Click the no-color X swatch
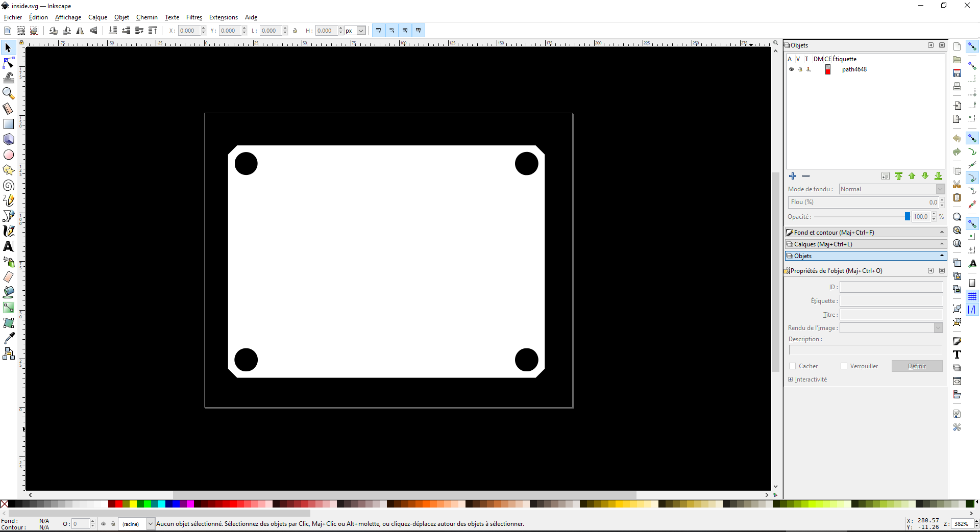 pos(5,504)
